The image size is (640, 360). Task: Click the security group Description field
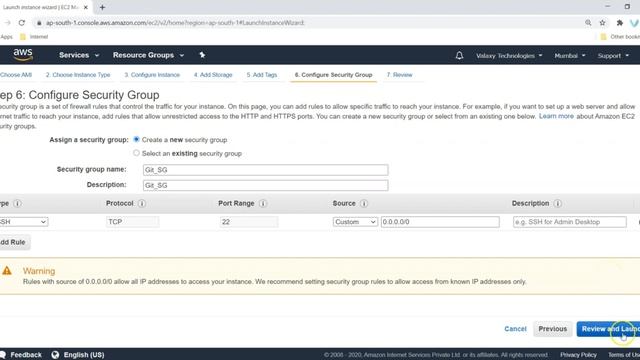265,185
